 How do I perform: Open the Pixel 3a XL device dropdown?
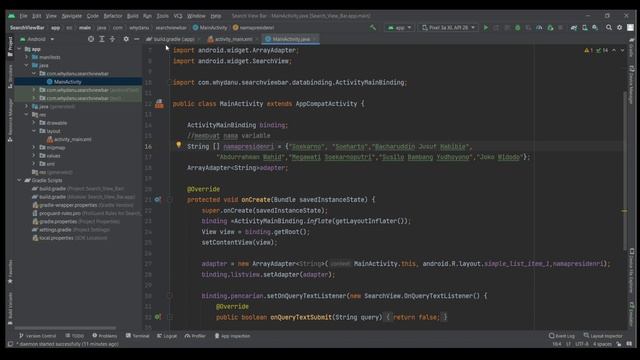point(448,27)
